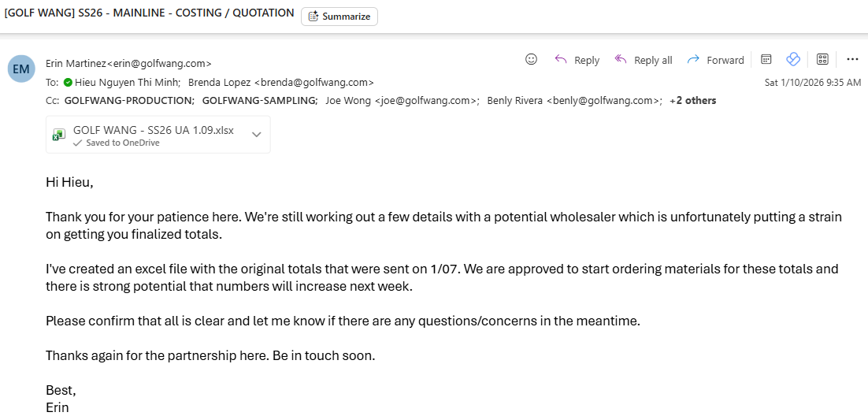
Task: Click Reply all button
Action: (644, 60)
